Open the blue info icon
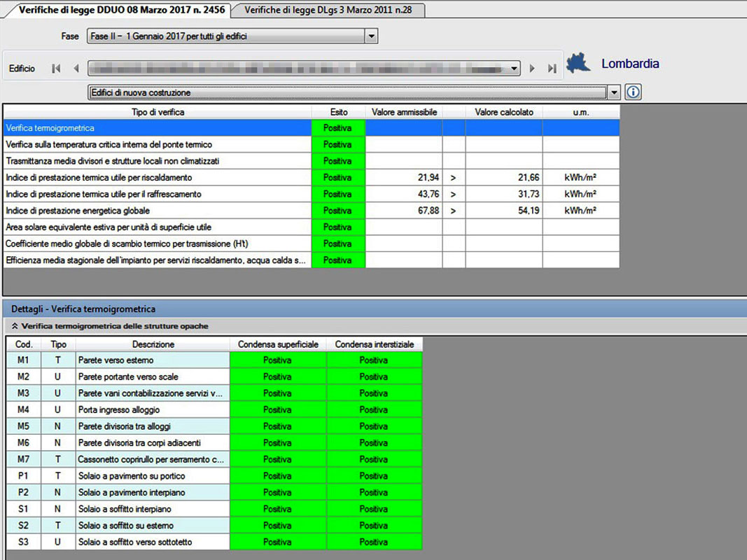 pos(634,92)
